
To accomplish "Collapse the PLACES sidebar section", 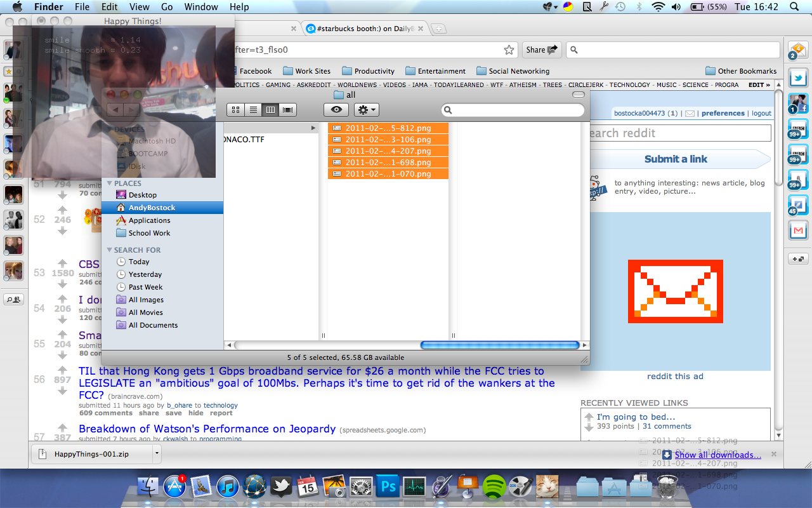I will click(109, 184).
